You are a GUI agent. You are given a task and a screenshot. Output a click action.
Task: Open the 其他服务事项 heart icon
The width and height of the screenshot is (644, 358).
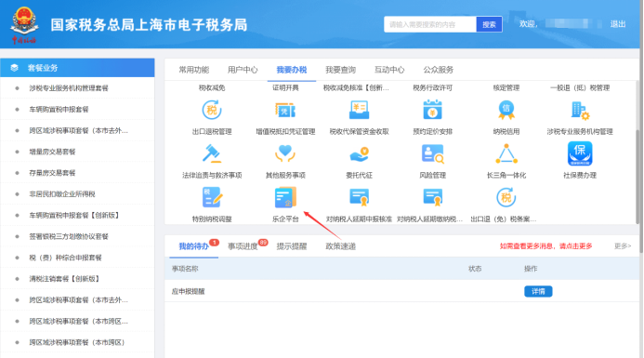[285, 153]
